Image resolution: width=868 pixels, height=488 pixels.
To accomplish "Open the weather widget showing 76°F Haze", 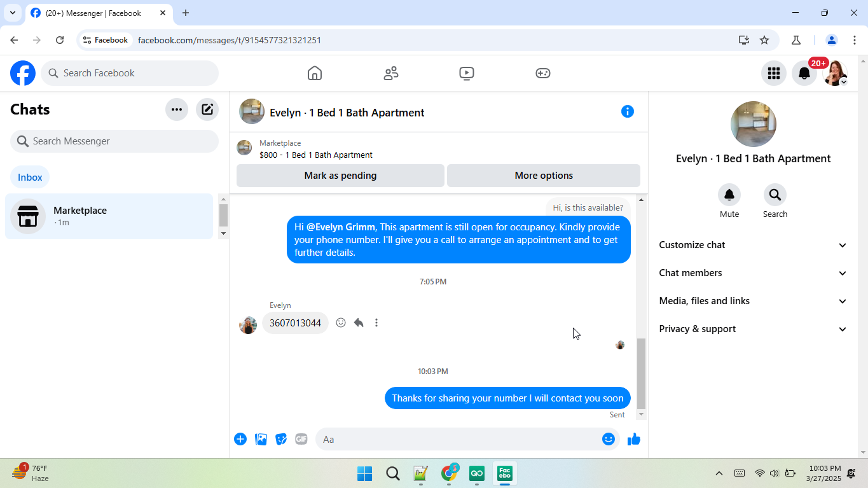I will coord(31,473).
